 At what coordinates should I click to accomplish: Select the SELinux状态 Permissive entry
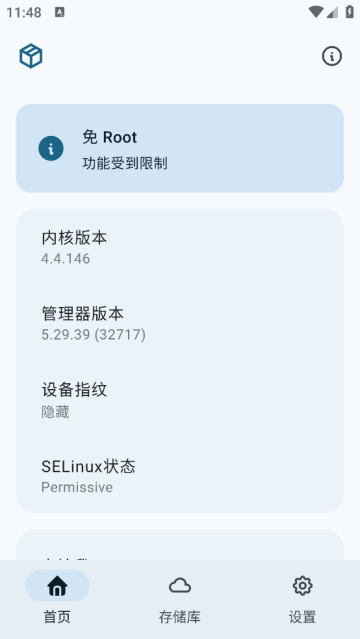click(x=180, y=476)
